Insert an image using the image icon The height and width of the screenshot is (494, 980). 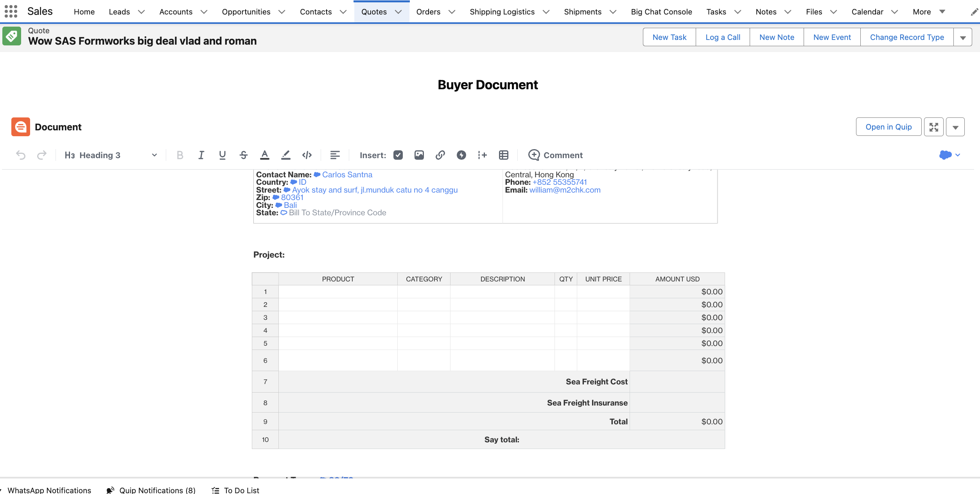[x=419, y=155]
